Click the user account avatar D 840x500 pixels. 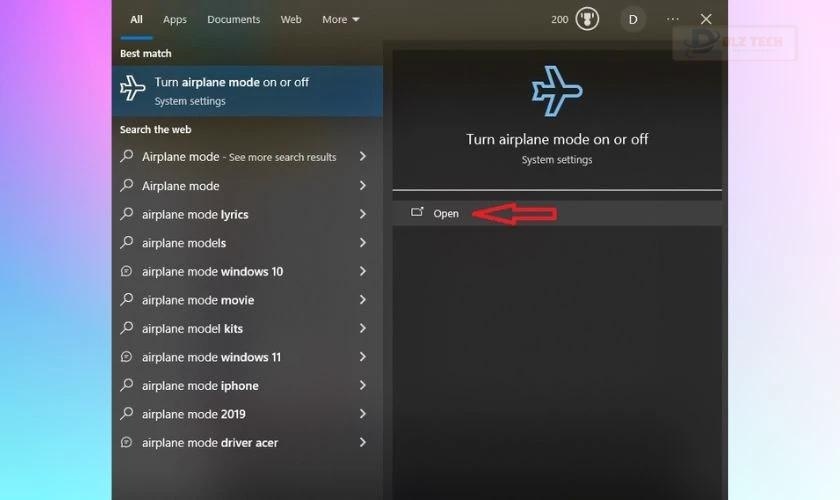coord(632,19)
